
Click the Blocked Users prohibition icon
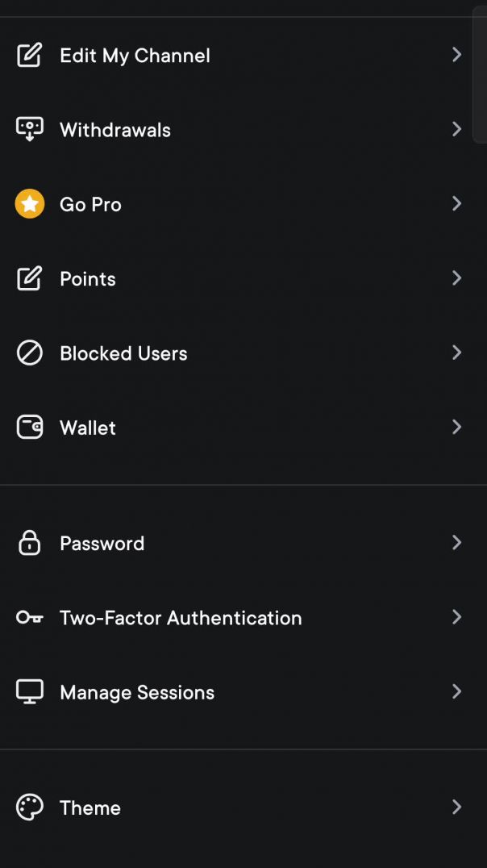tap(30, 353)
